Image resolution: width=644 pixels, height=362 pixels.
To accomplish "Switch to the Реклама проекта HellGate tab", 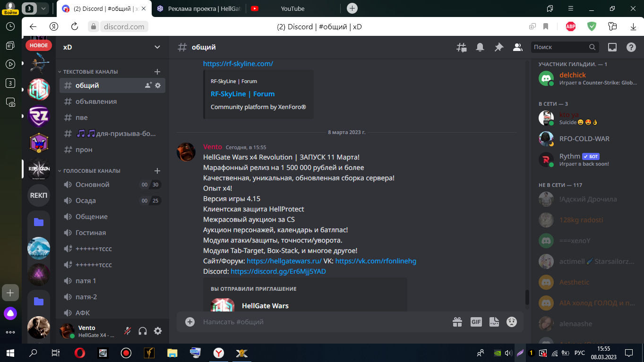I will point(198,8).
